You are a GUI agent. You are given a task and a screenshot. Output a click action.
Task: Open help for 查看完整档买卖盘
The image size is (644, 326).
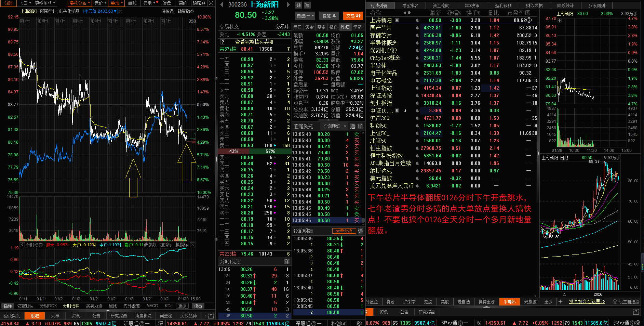[x=223, y=42]
